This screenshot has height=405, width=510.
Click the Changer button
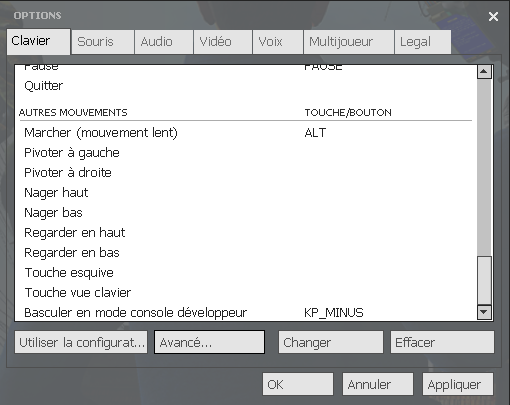coord(331,342)
